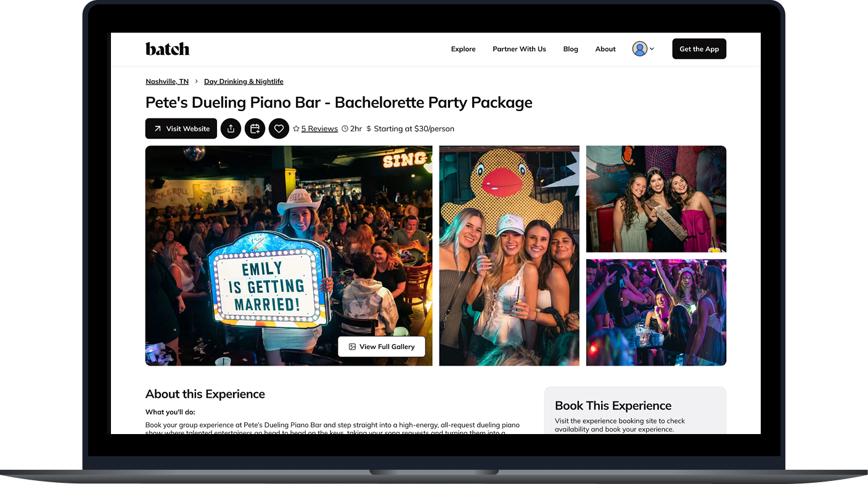Open the About page
Image resolution: width=868 pixels, height=484 pixels.
(x=605, y=49)
